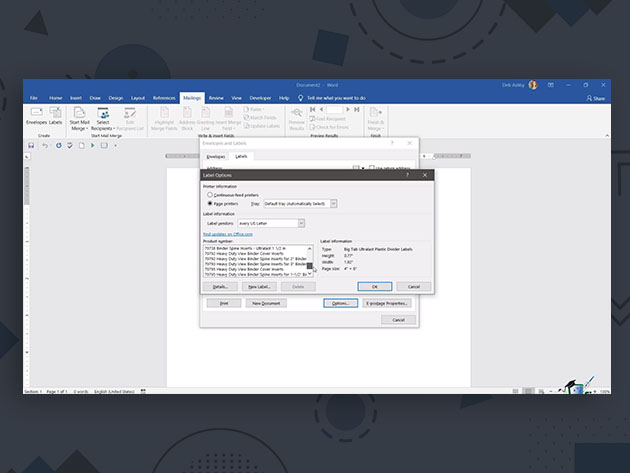Click the Share button
630x473 pixels.
click(x=595, y=98)
